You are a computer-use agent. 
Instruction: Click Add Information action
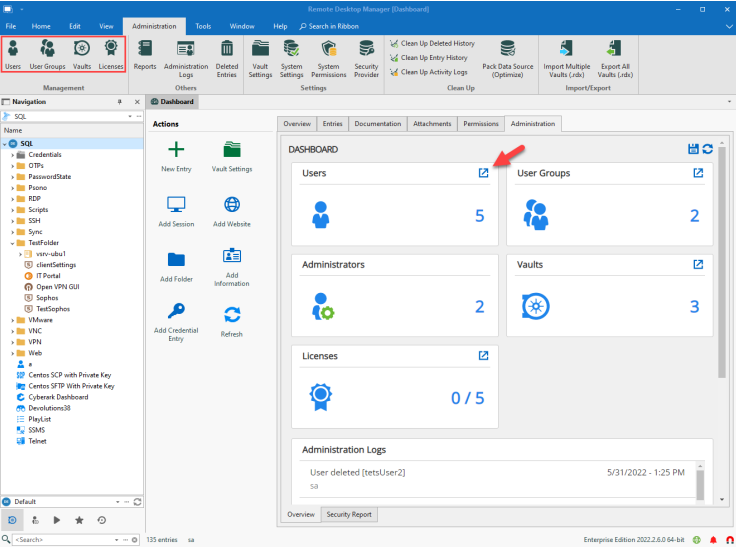pos(232,267)
